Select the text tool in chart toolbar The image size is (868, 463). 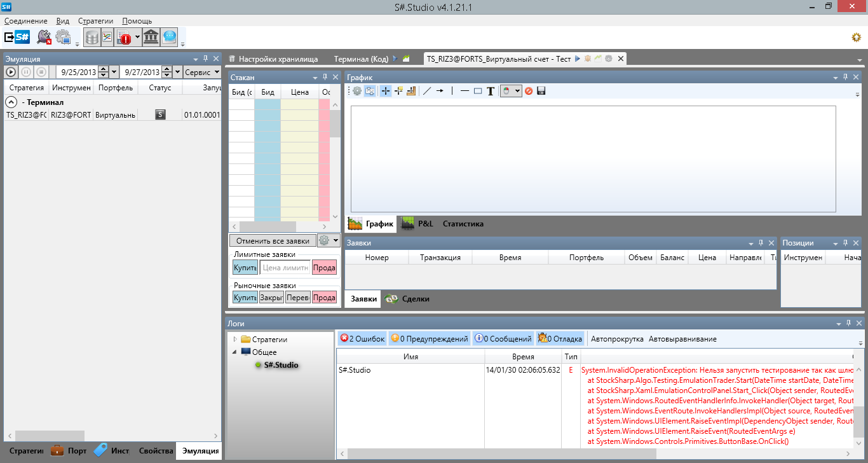[491, 91]
